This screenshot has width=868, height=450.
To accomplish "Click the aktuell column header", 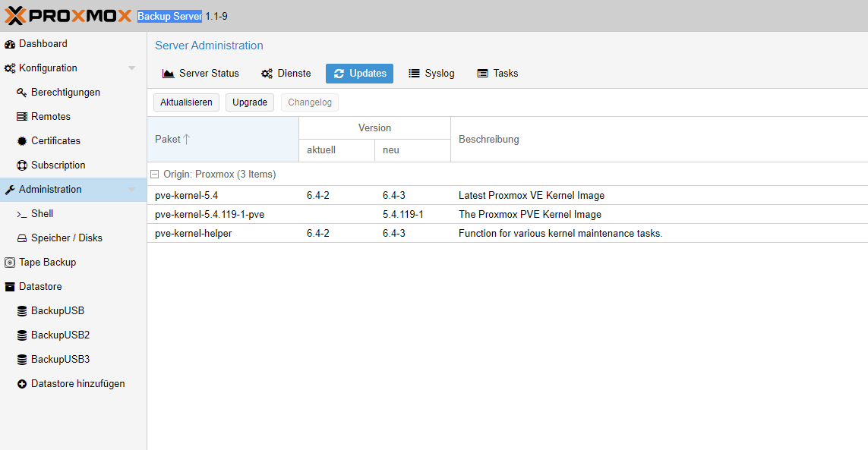I will coord(336,150).
